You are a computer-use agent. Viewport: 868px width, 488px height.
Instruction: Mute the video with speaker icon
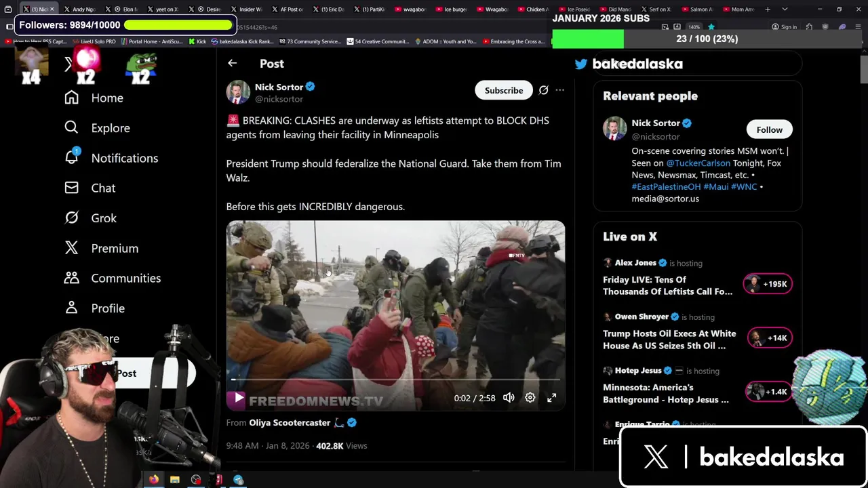(509, 398)
